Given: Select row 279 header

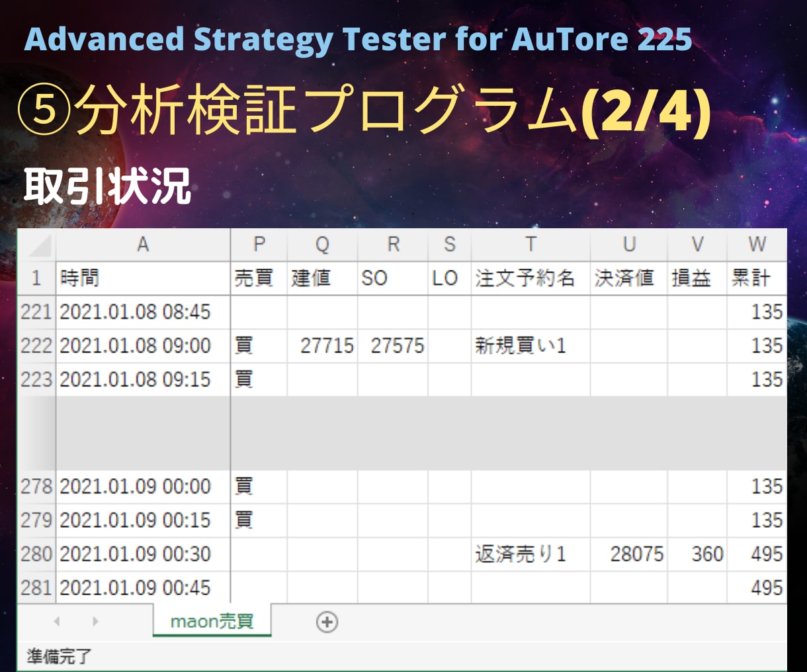Looking at the screenshot, I should tap(37, 520).
